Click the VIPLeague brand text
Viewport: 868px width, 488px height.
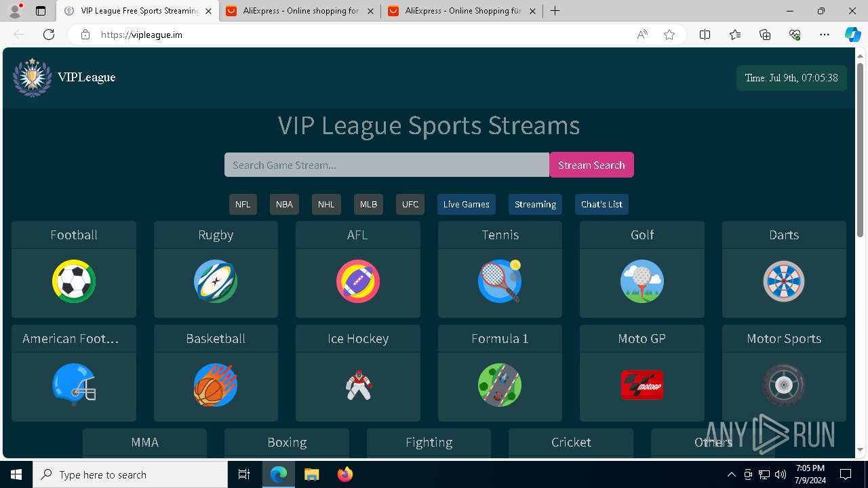click(87, 77)
